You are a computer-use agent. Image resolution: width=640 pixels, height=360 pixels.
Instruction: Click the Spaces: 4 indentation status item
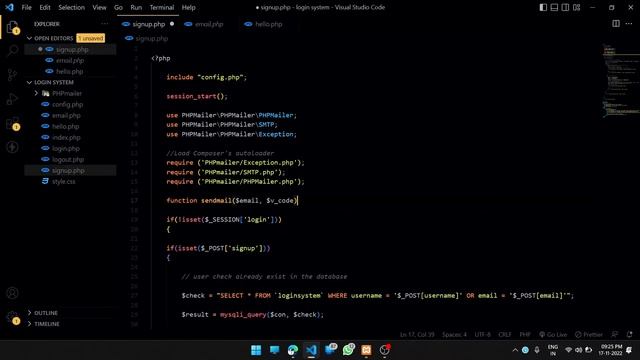pyautogui.click(x=454, y=334)
